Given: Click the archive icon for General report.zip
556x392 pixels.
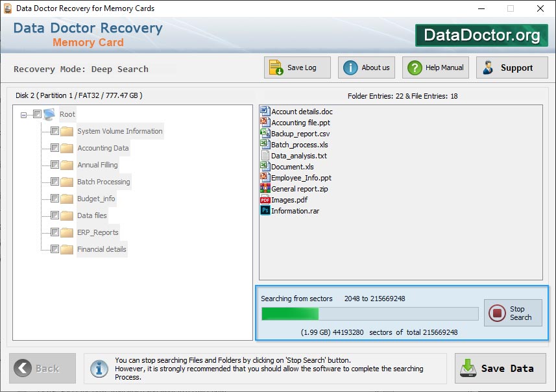Looking at the screenshot, I should pyautogui.click(x=265, y=188).
